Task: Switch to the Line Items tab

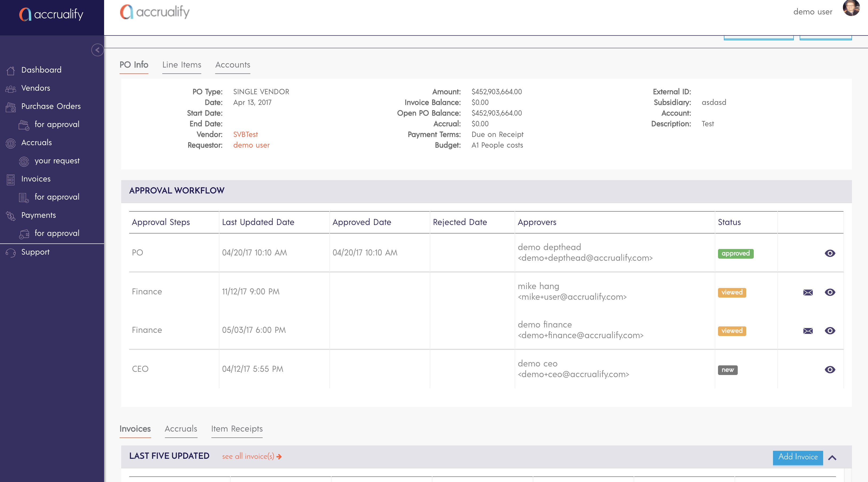Action: tap(182, 65)
